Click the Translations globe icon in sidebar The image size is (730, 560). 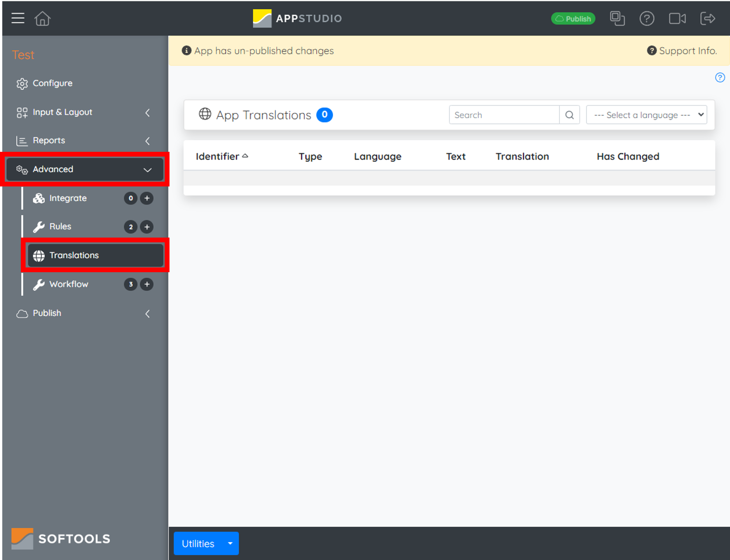[39, 256]
